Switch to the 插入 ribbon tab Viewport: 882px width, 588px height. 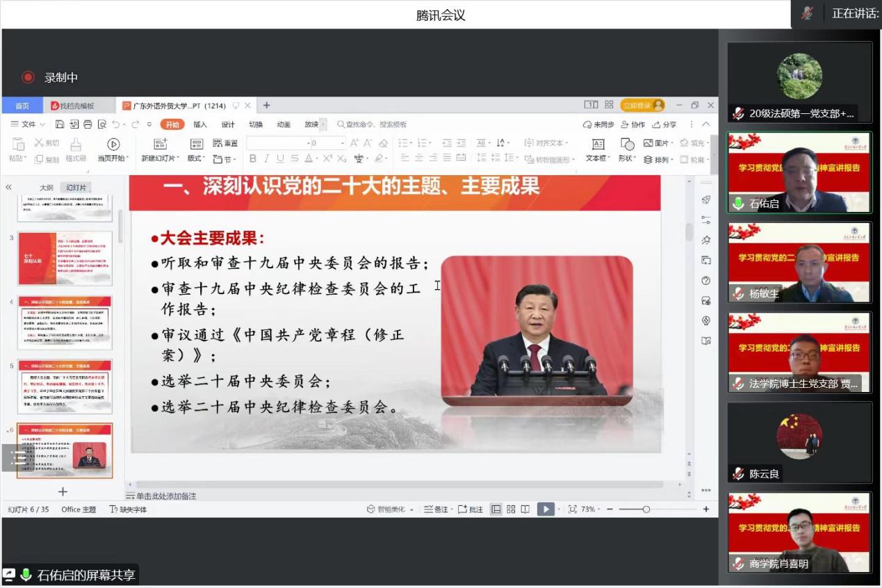coord(200,124)
